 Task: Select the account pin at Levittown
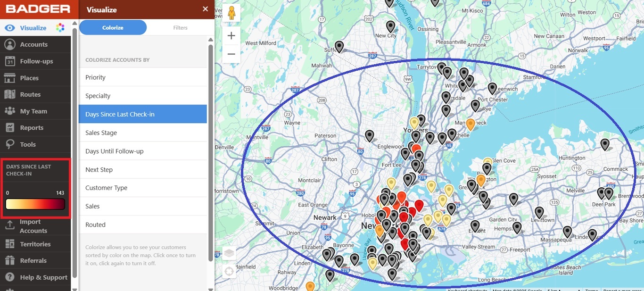539,212
